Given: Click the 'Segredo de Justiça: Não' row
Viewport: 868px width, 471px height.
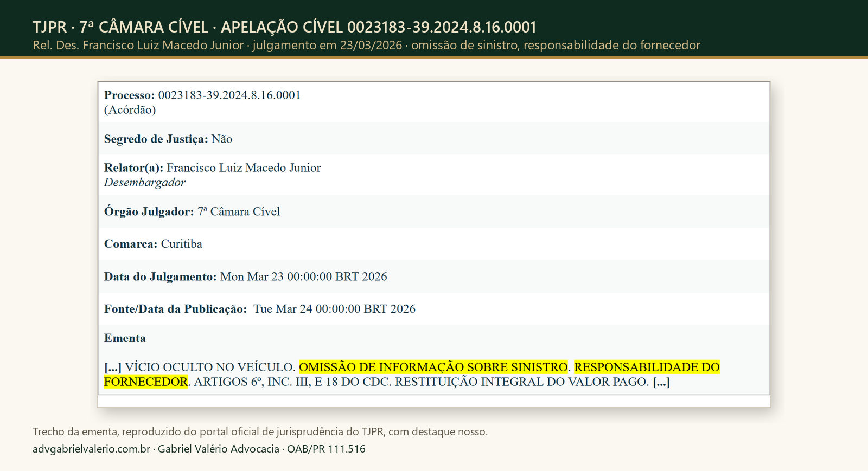Looking at the screenshot, I should tap(433, 139).
